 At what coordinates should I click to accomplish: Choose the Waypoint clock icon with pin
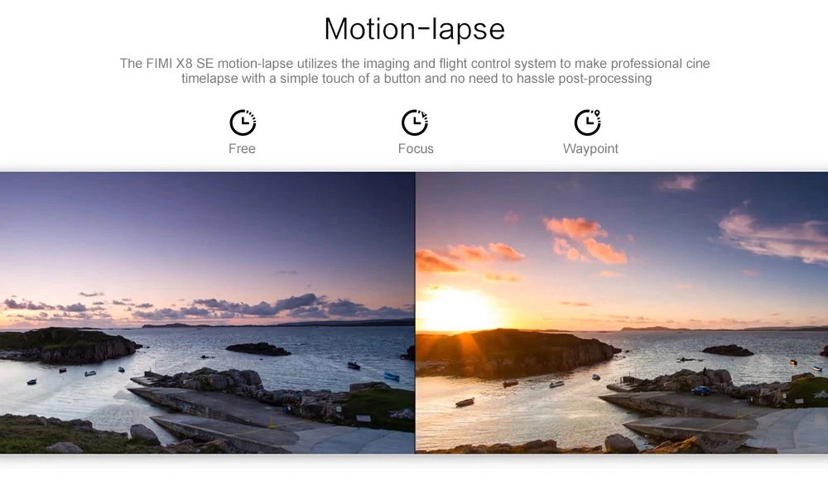[x=588, y=122]
